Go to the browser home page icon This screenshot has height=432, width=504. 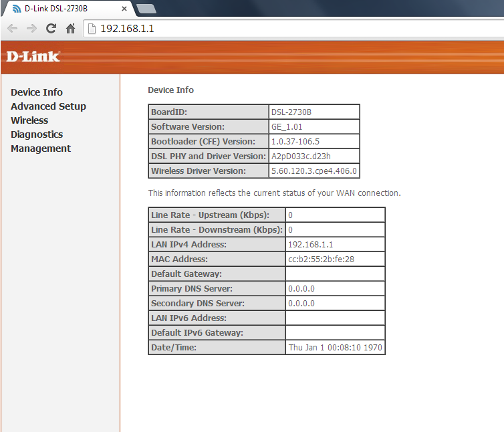[x=70, y=29]
